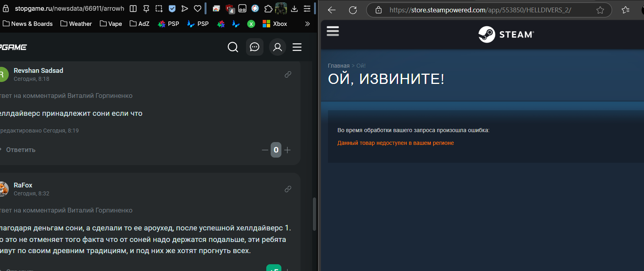
Task: Click the Steam store URL address bar
Action: [480, 10]
